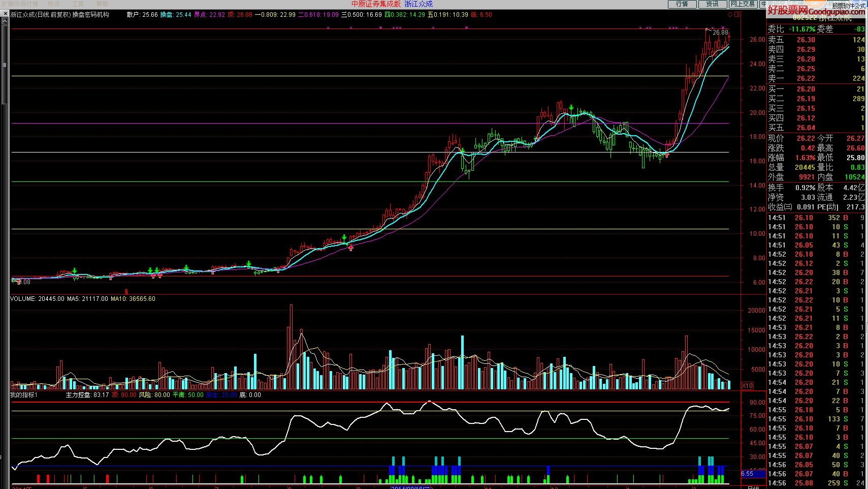Click the 6.08 low price marker
Image resolution: width=868 pixels, height=489 pixels.
coord(24,282)
